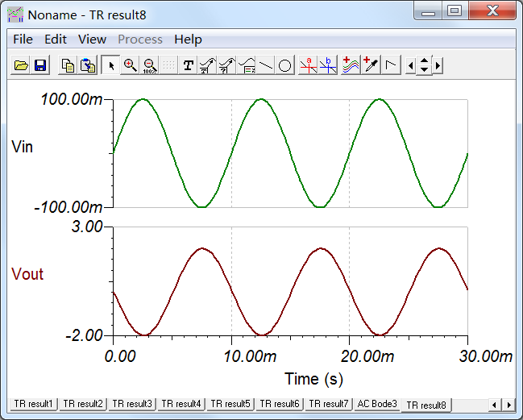The image size is (523, 420).
Task: Click the eyedropper add-curve tool
Action: (371, 65)
